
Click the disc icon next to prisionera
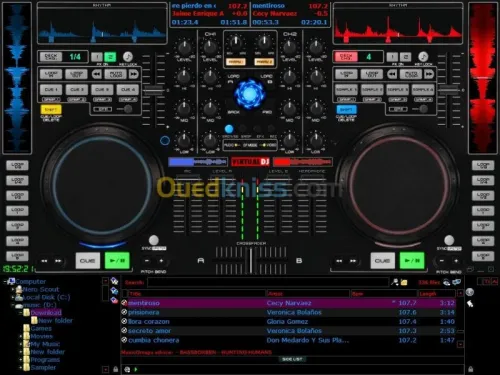124,312
